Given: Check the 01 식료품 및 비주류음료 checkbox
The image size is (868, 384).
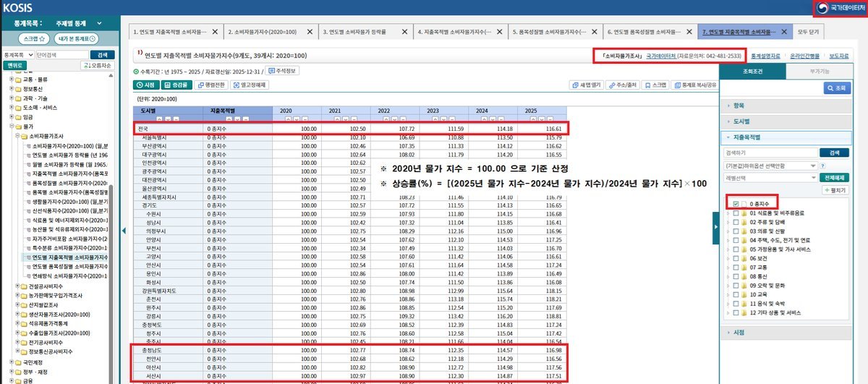Looking at the screenshot, I should click(x=736, y=213).
